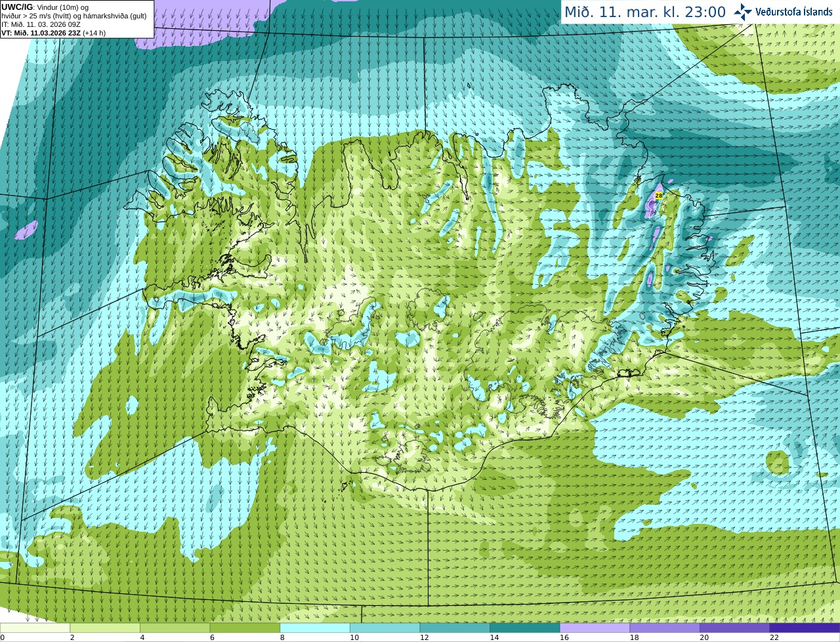840x642 pixels.
Task: Select the 20–22 m/s violet swatch
Action: click(x=735, y=628)
